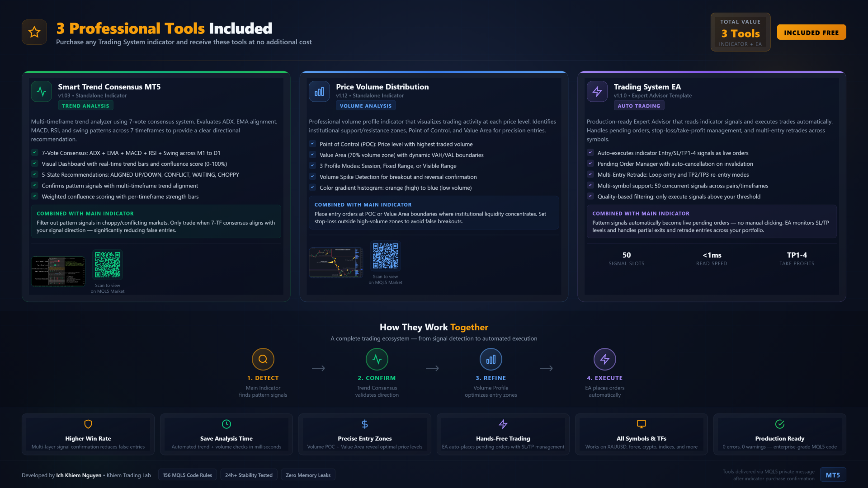The height and width of the screenshot is (488, 868).
Task: Click the 156 MQL5 Code Rules badge
Action: [x=187, y=475]
